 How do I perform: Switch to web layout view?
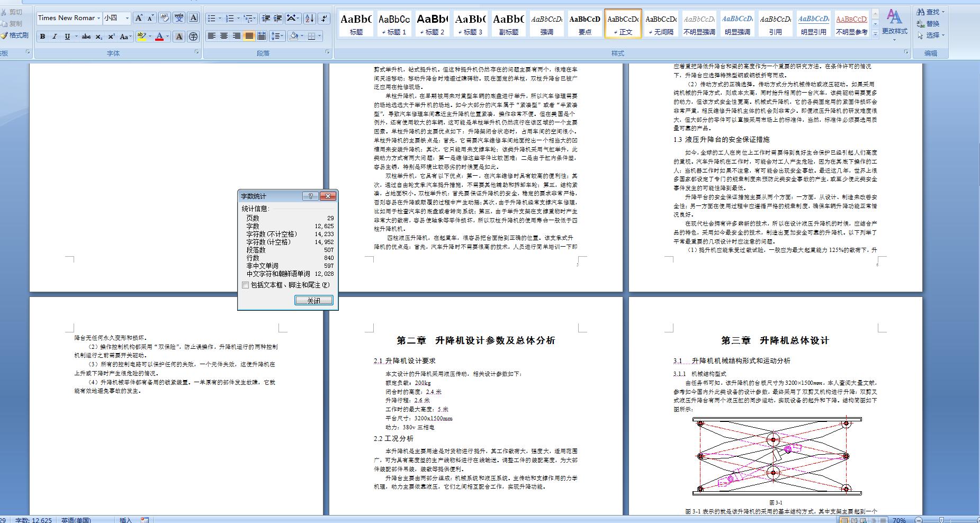point(863,520)
